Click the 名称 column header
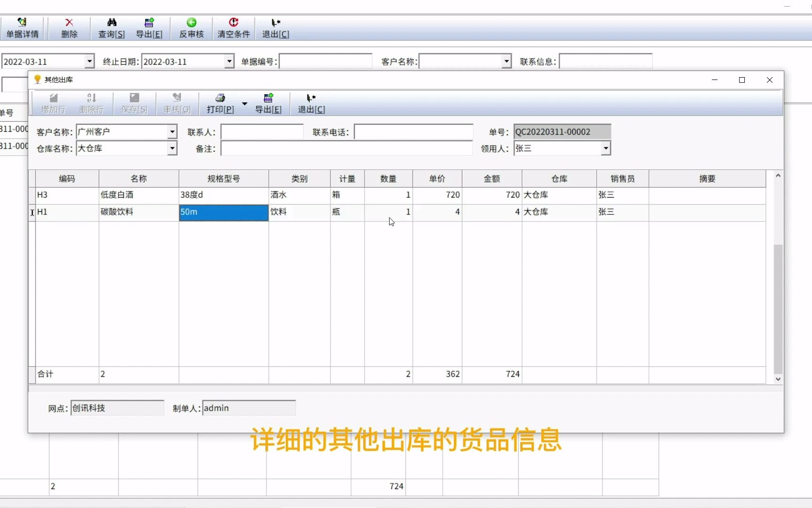Screen dimensions: 812x508 139,179
